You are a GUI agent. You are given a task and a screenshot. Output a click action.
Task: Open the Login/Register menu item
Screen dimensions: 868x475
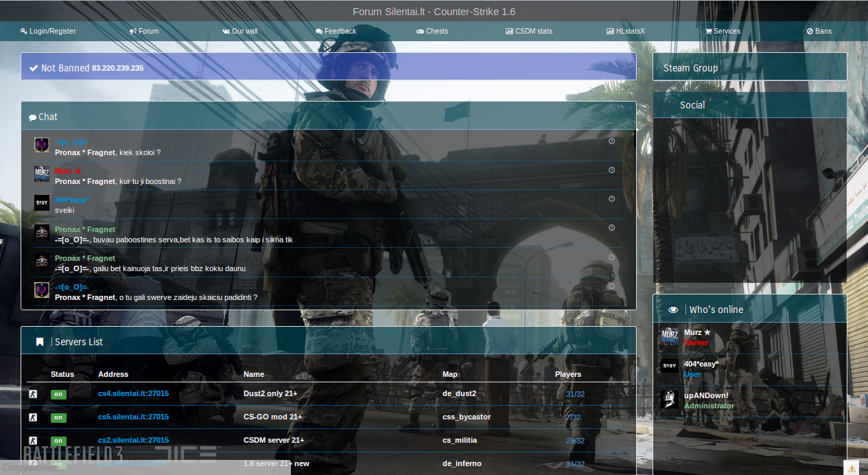[x=48, y=31]
